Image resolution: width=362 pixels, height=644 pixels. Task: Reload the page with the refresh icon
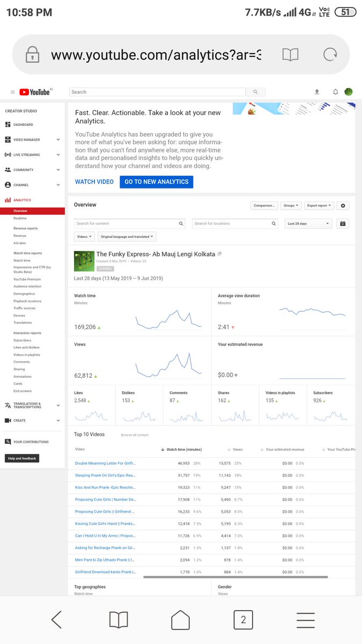point(329,55)
